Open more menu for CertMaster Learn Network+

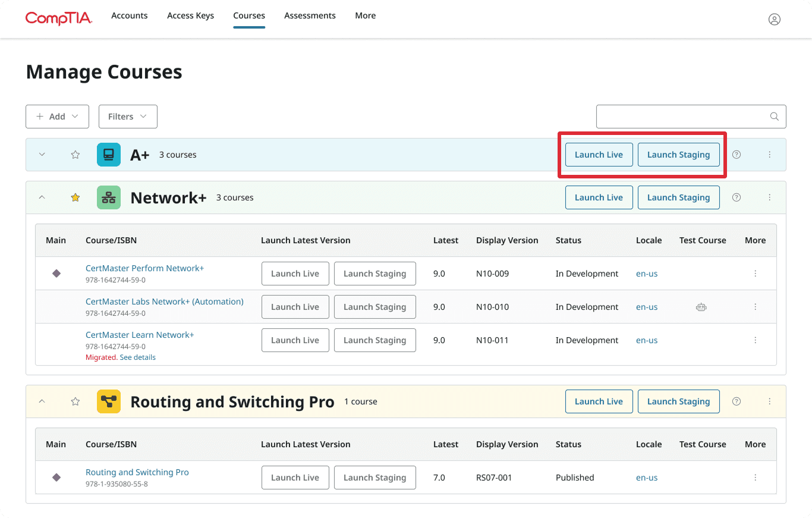click(756, 340)
